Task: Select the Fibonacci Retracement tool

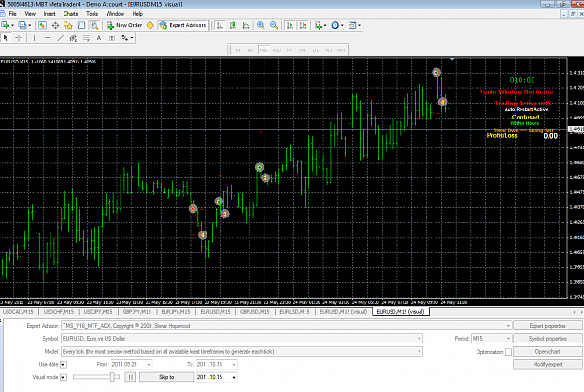Action: (86, 38)
